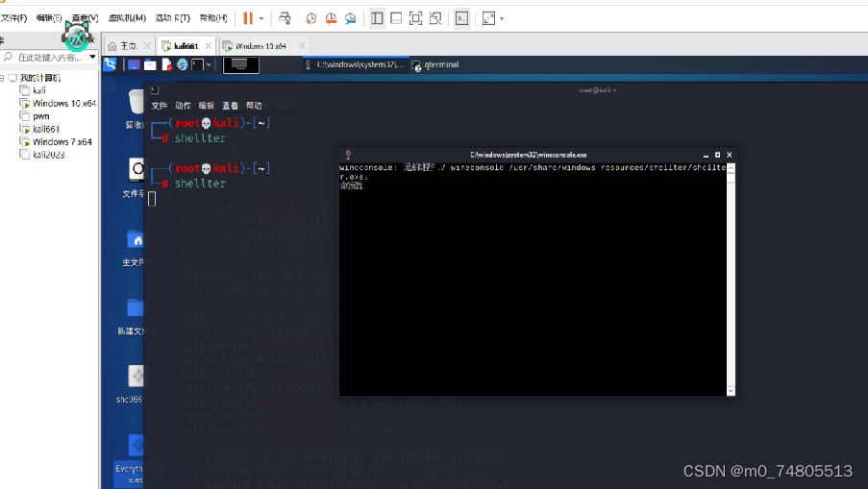
Task: Open qterminal 编辑 menu
Action: [207, 106]
